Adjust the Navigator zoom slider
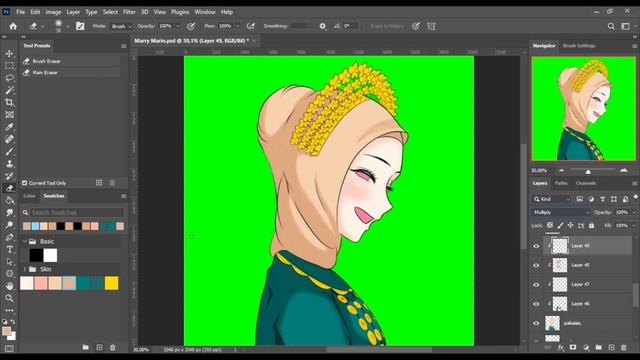This screenshot has height=360, width=640. 588,171
